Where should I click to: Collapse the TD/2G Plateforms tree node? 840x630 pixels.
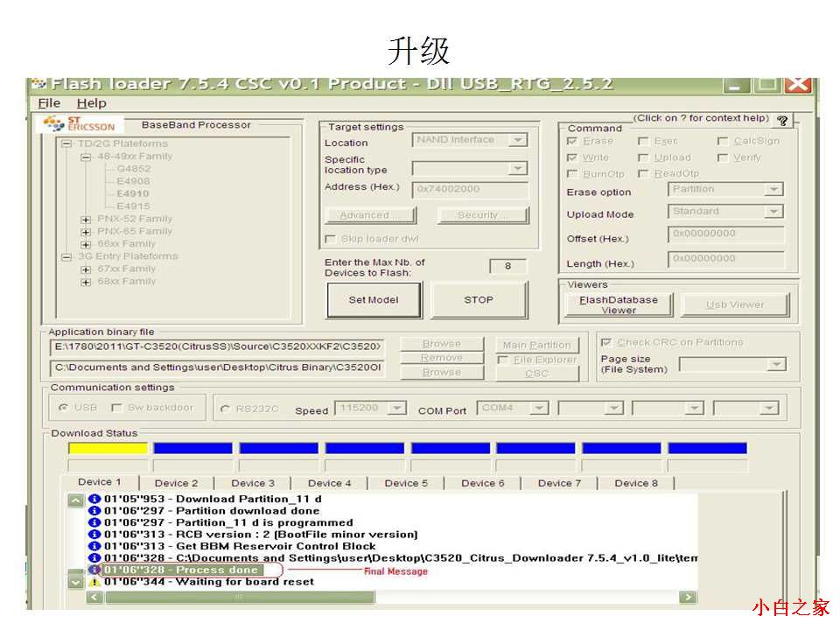tap(67, 144)
